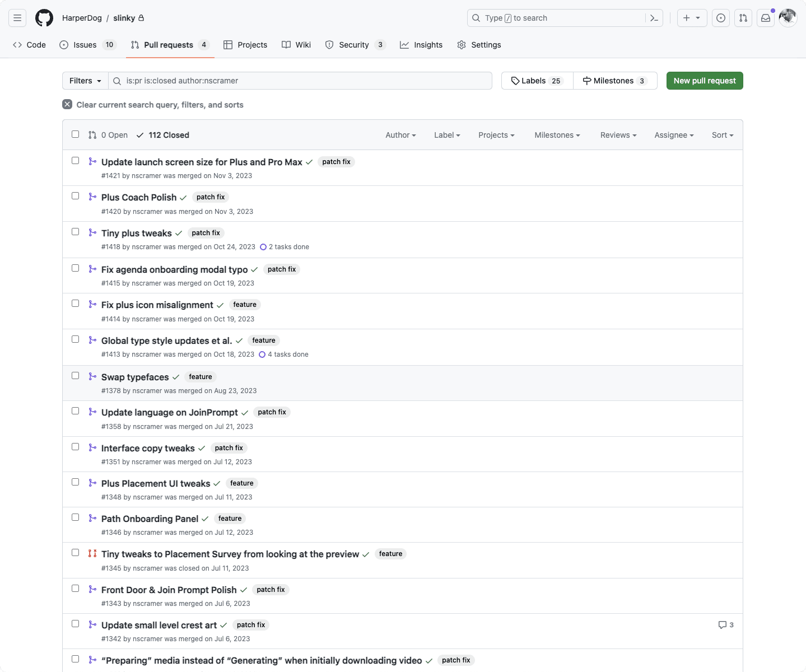Select the Swap typefaces checkbox
The width and height of the screenshot is (806, 672).
pos(76,376)
